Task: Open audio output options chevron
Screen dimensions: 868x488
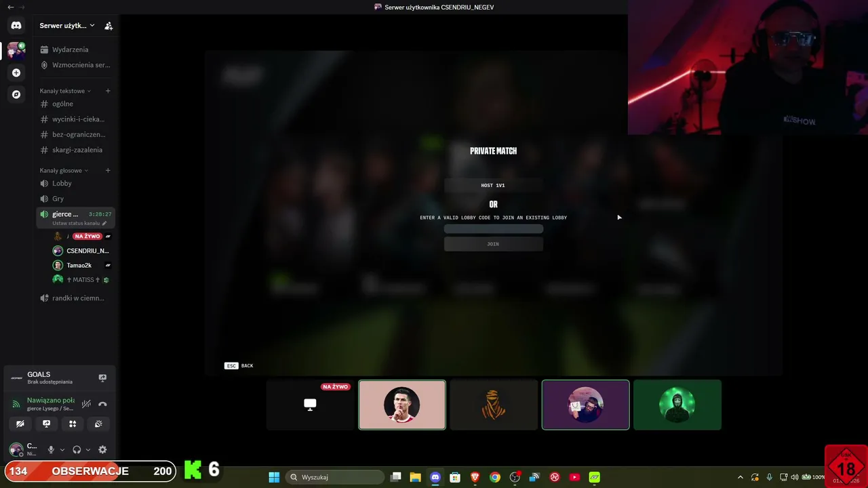Action: pos(88,449)
